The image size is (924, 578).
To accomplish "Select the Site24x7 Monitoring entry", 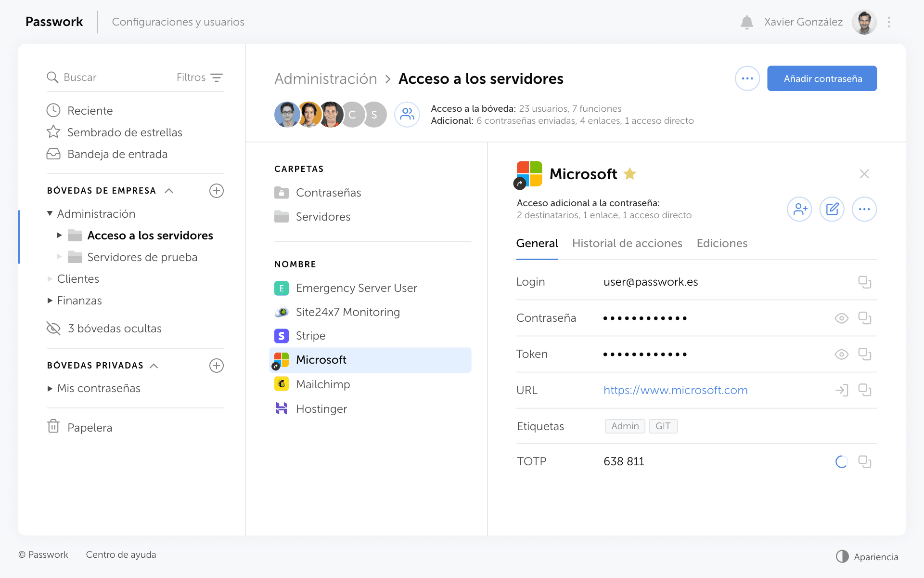I will 370,312.
